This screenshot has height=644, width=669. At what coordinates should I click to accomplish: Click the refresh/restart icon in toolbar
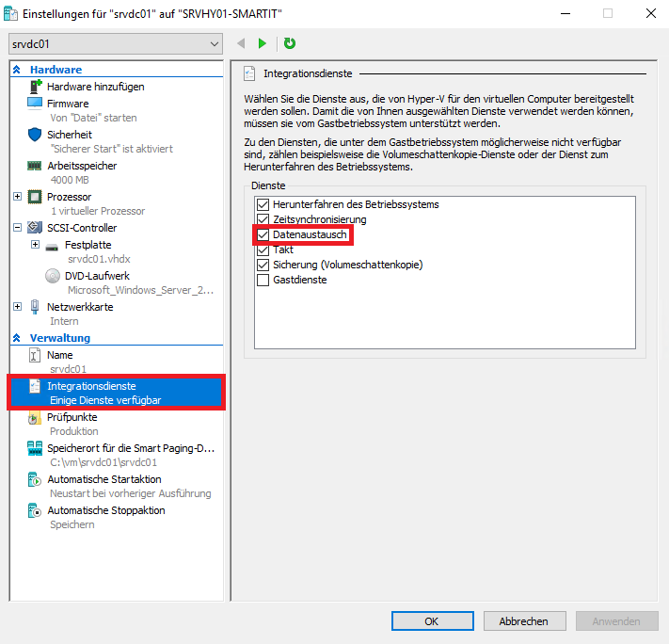290,43
